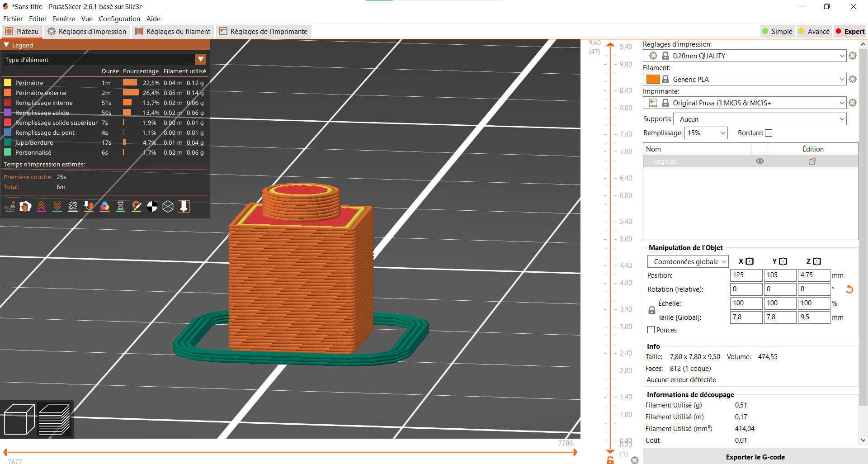This screenshot has width=868, height=464.
Task: Click vertical layer slider top handle
Action: click(610, 45)
